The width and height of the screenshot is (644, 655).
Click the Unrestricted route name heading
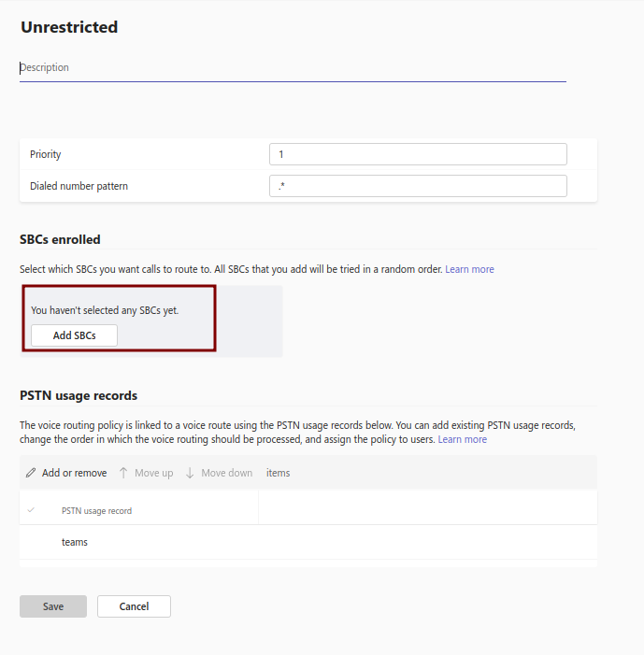[x=69, y=27]
